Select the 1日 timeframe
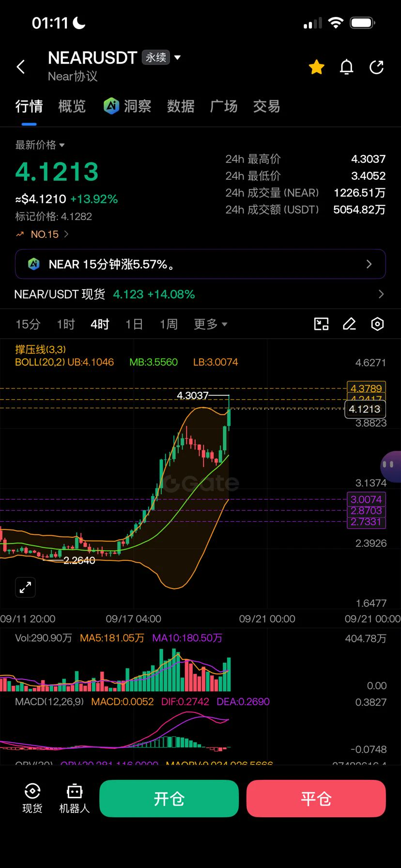Image resolution: width=401 pixels, height=868 pixels. tap(134, 324)
